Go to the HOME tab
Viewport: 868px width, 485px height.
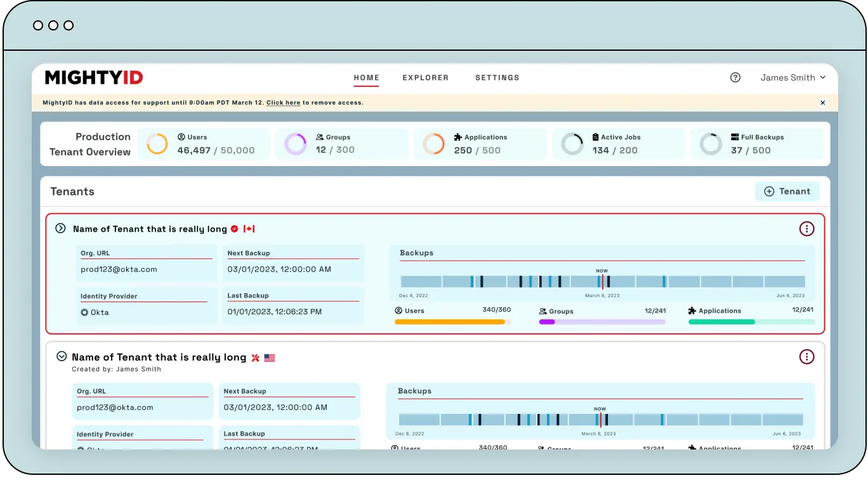[367, 77]
